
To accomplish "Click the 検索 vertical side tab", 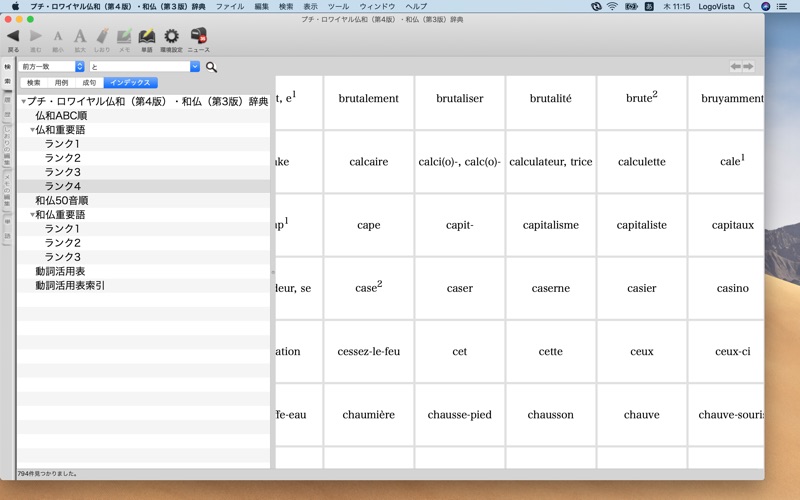I will 8,73.
